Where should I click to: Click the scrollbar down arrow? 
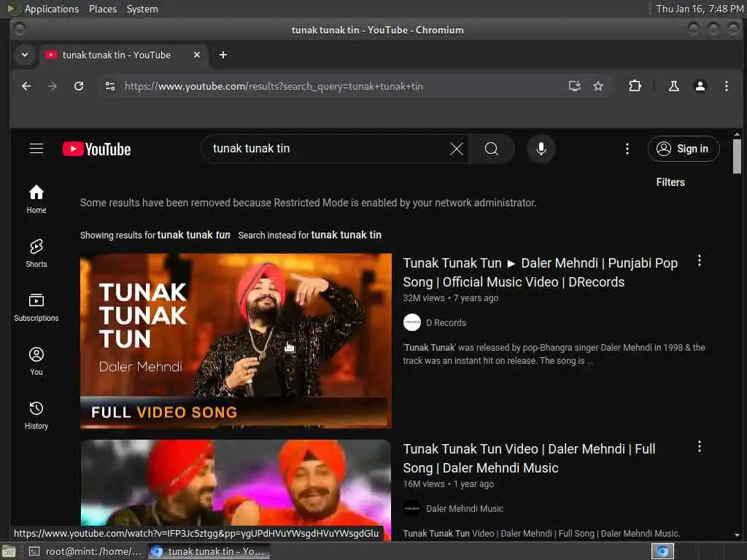point(737,535)
